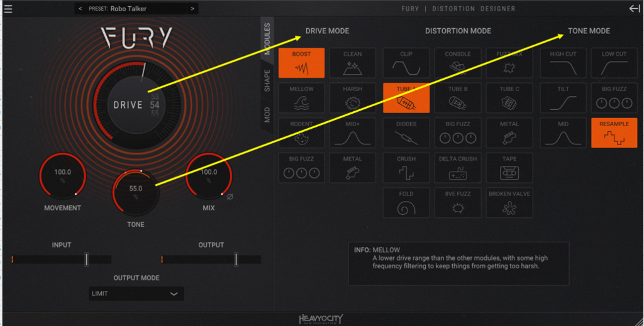The height and width of the screenshot is (326, 644).
Task: Click the Input level slider handle
Action: [86, 259]
